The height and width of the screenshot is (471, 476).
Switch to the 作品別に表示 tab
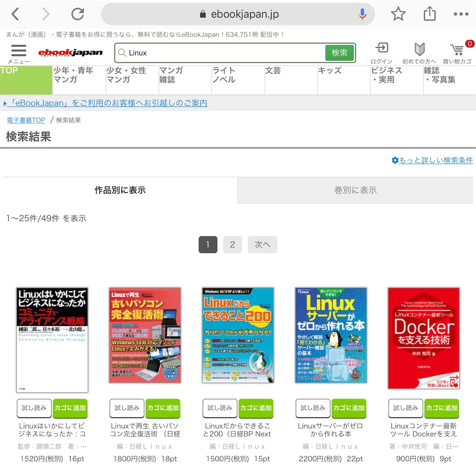(x=120, y=190)
